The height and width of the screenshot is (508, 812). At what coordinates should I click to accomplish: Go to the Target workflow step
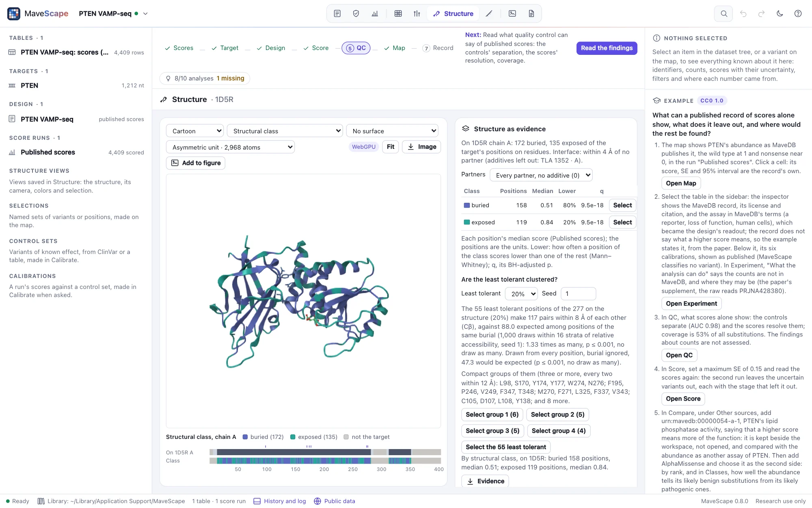[225, 48]
